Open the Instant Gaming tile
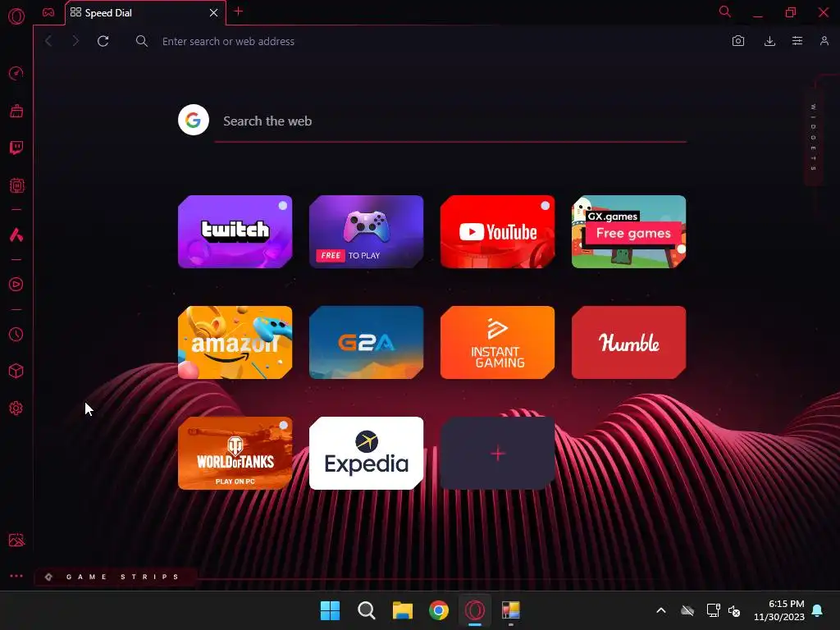Image resolution: width=840 pixels, height=630 pixels. click(x=498, y=342)
